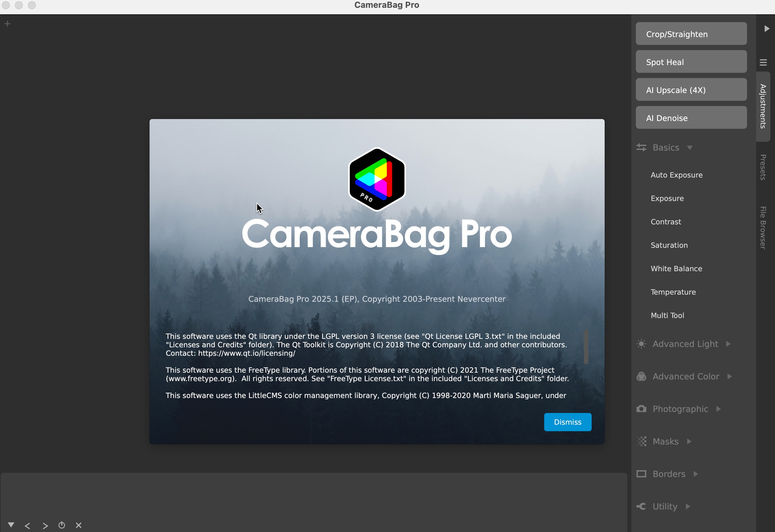
Task: Expand the Advanced Light arrow
Action: 728,344
